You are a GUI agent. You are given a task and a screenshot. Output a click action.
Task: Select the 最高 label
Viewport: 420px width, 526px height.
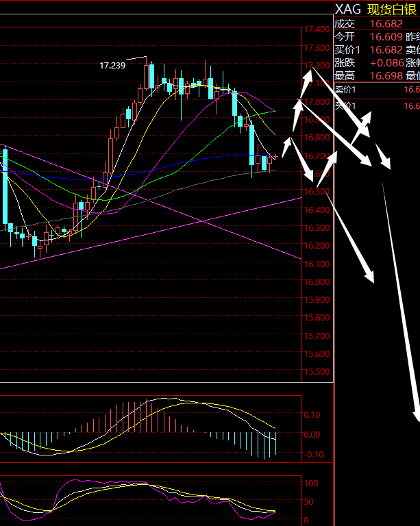345,76
